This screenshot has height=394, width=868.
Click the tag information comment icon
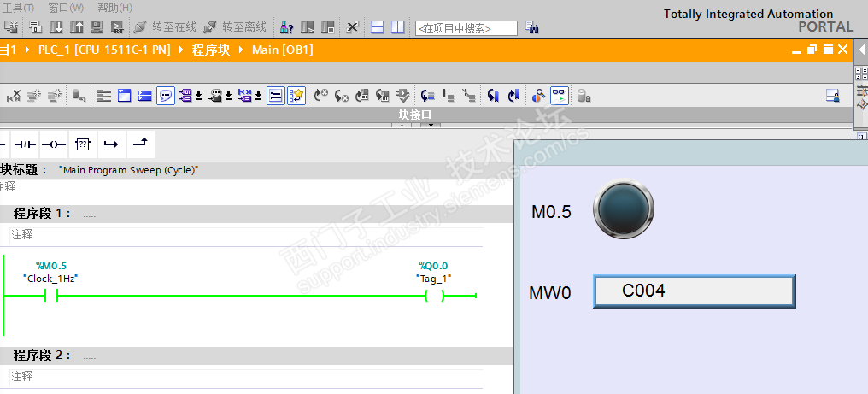click(215, 96)
